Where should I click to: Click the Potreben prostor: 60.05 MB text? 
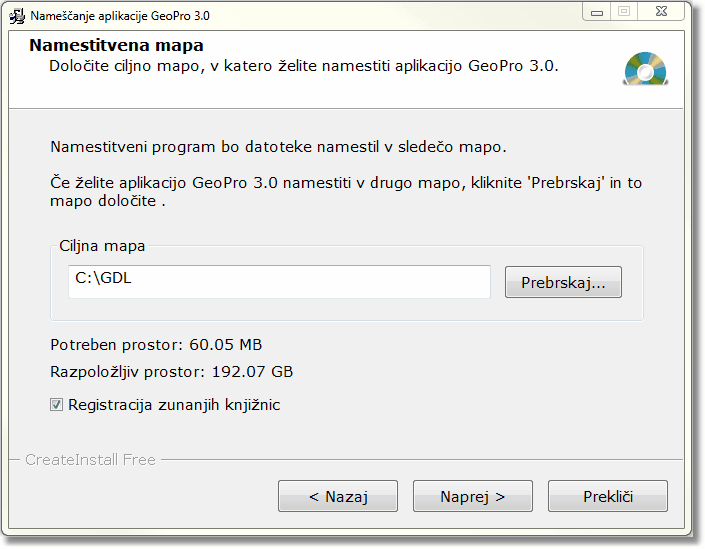(156, 345)
